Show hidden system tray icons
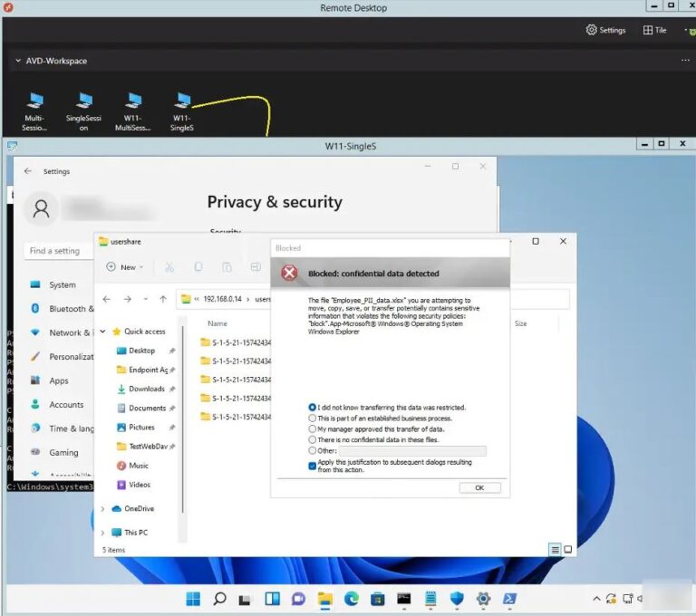Screen dimensions: 696x616 [x=596, y=599]
